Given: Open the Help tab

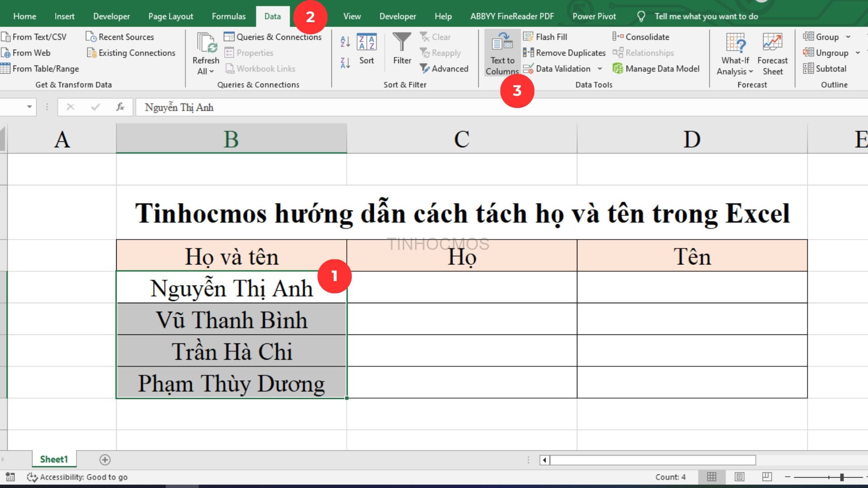Looking at the screenshot, I should (x=443, y=16).
